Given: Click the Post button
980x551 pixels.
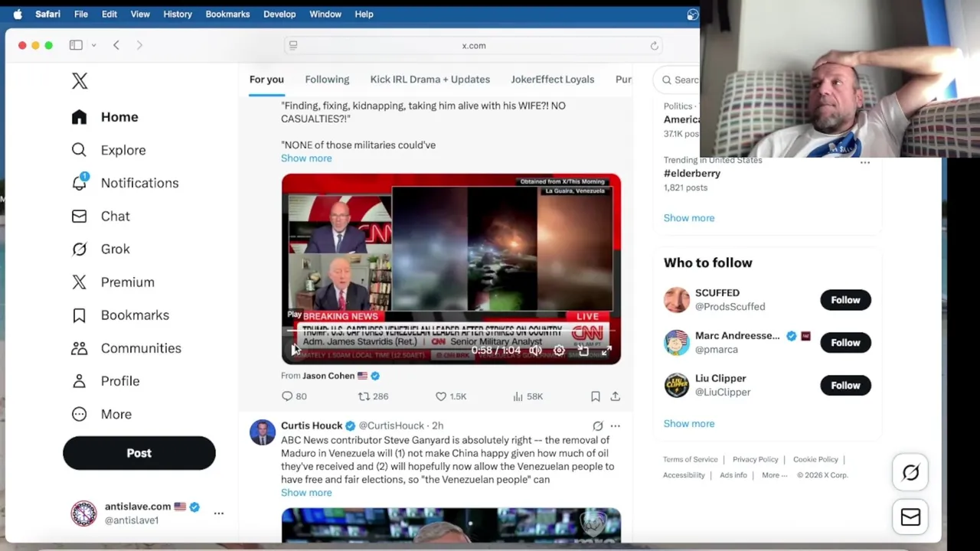Looking at the screenshot, I should pos(139,453).
